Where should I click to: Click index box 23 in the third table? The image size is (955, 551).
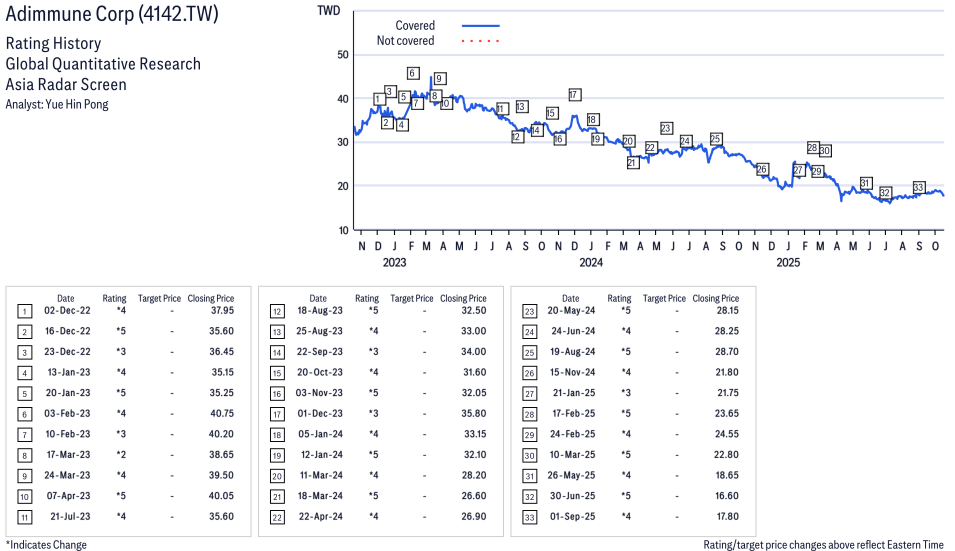(530, 310)
